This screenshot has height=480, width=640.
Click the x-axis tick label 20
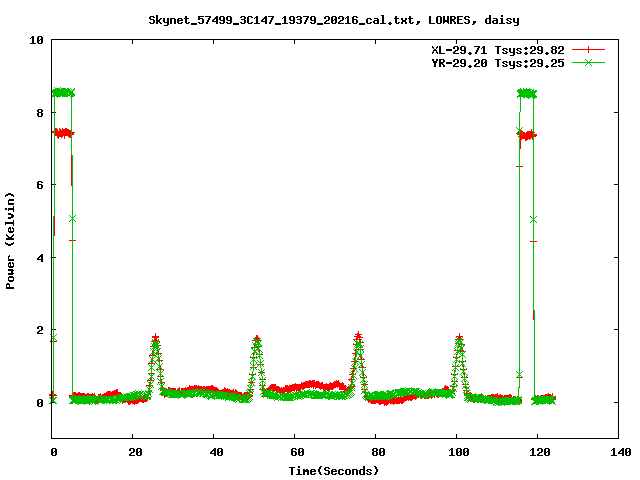[135, 452]
